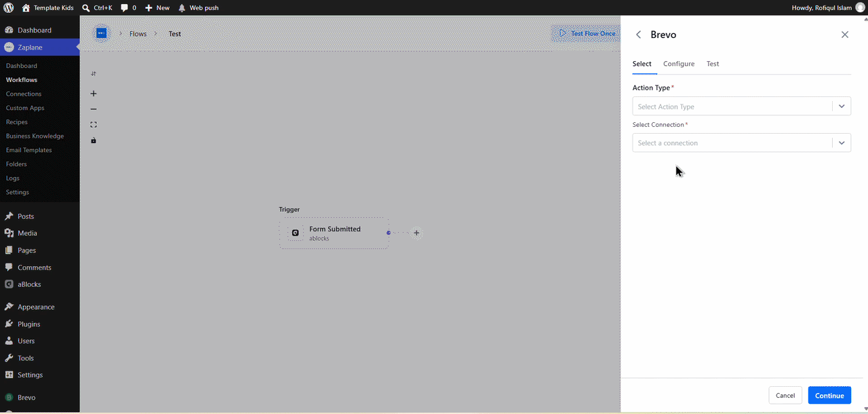Switch to the Test tab

click(713, 64)
